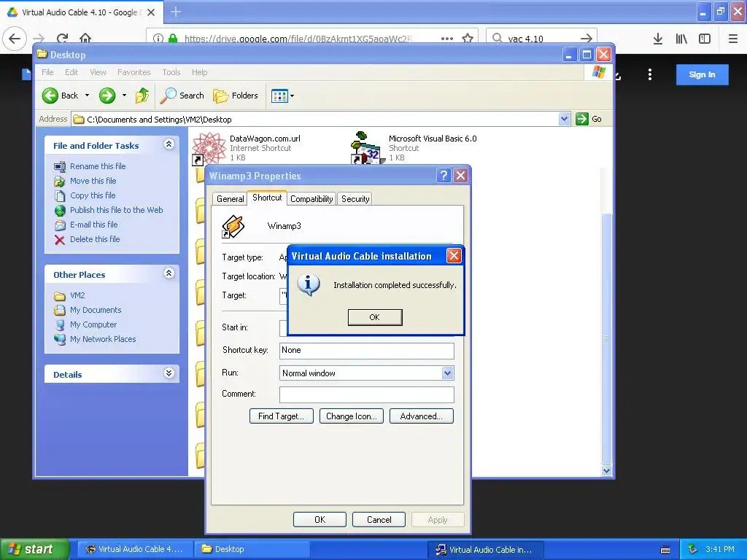Open the Security tab
This screenshot has width=747, height=560.
point(355,199)
